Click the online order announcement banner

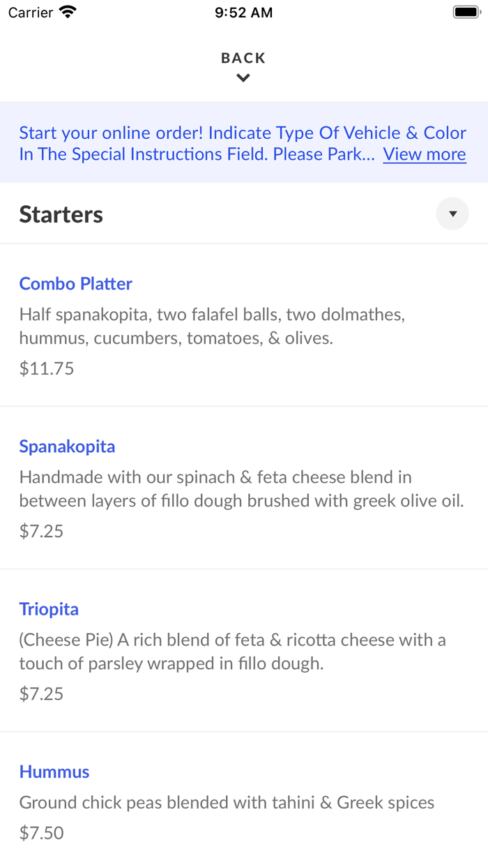[x=243, y=142]
